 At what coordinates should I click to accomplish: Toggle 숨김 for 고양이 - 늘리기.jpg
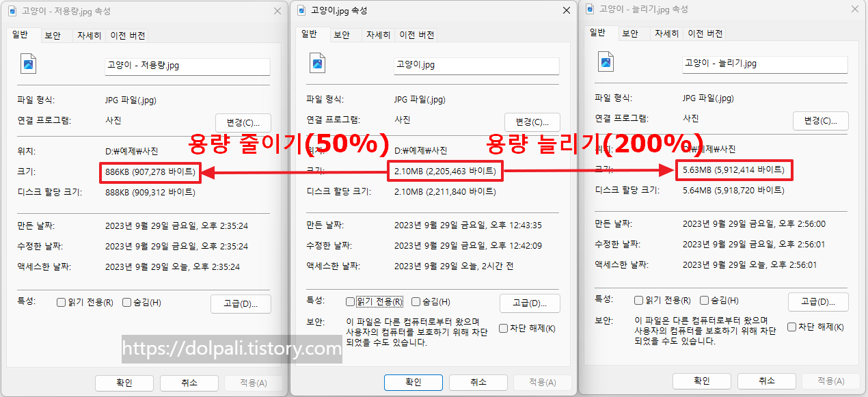click(x=703, y=300)
